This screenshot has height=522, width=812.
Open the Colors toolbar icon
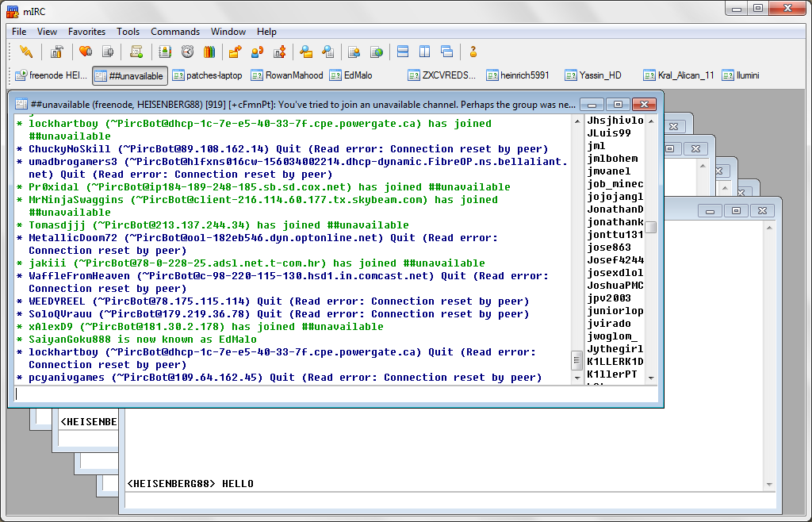coord(209,52)
